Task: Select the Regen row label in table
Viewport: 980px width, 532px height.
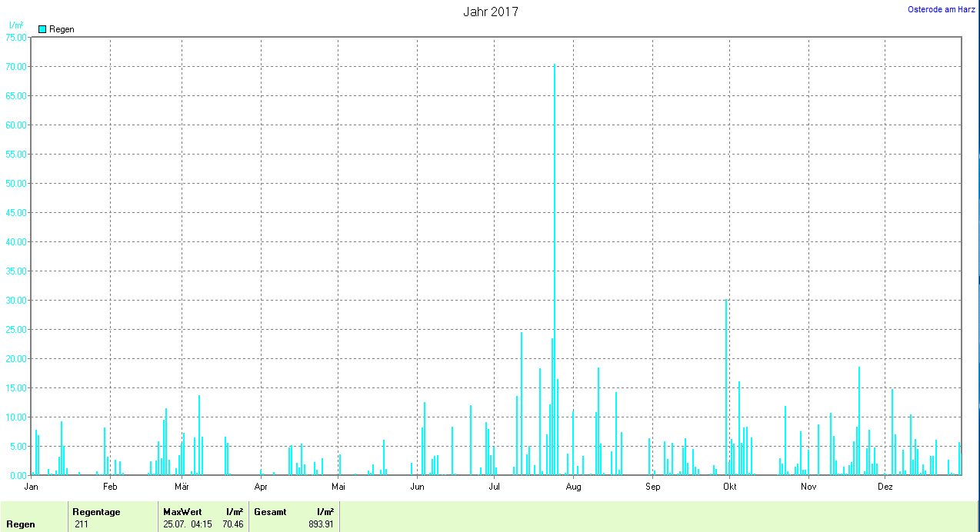Action: (x=20, y=524)
